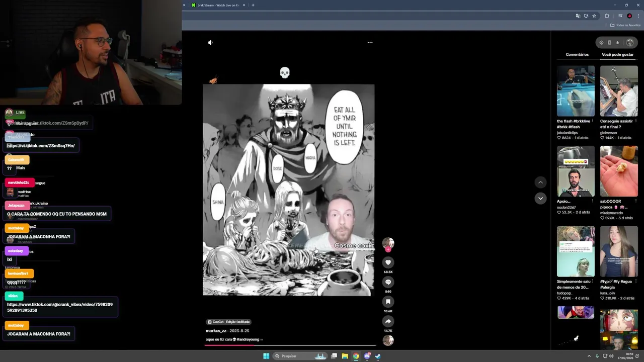
Task: Open the Chrome profile avatar
Action: [x=629, y=16]
